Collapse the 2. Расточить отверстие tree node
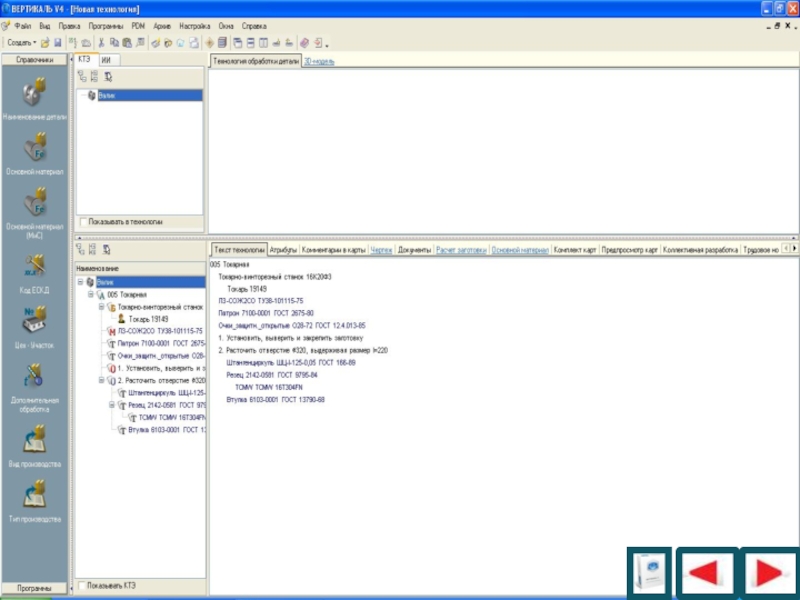Screen dimensions: 800x600 (101, 381)
